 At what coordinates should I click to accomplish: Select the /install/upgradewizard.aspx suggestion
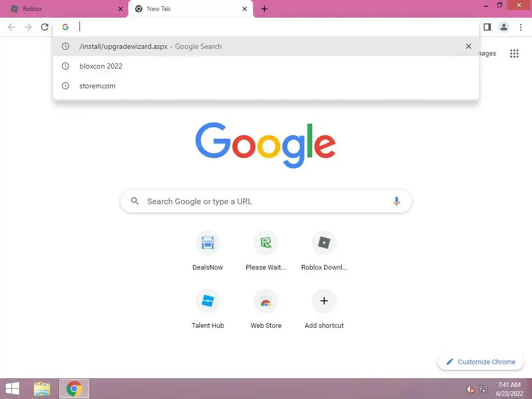click(266, 46)
